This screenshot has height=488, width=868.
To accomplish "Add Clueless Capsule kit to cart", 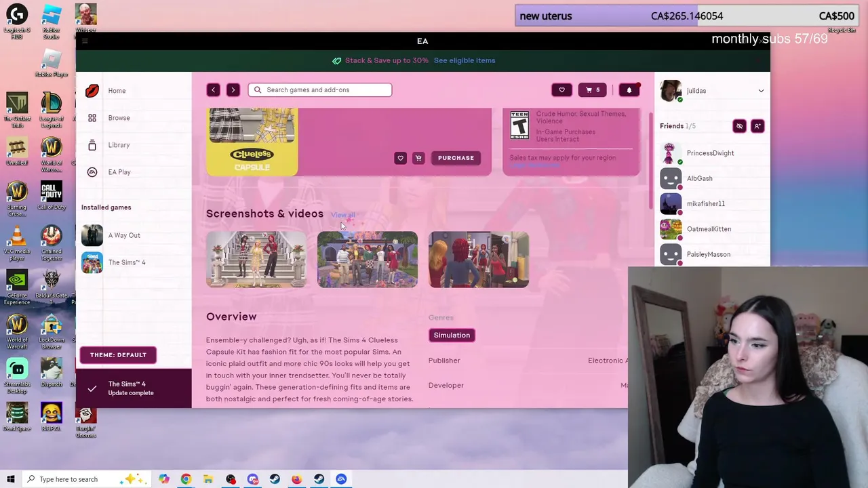I will coord(418,158).
